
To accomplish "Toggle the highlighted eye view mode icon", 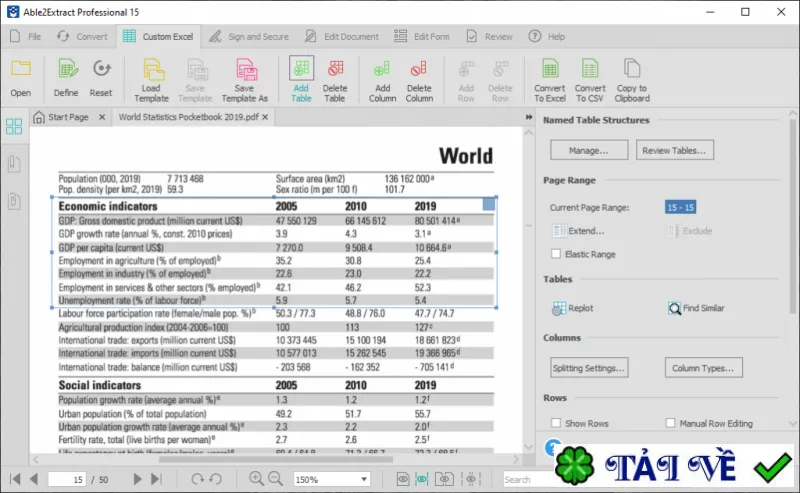I will (421, 479).
